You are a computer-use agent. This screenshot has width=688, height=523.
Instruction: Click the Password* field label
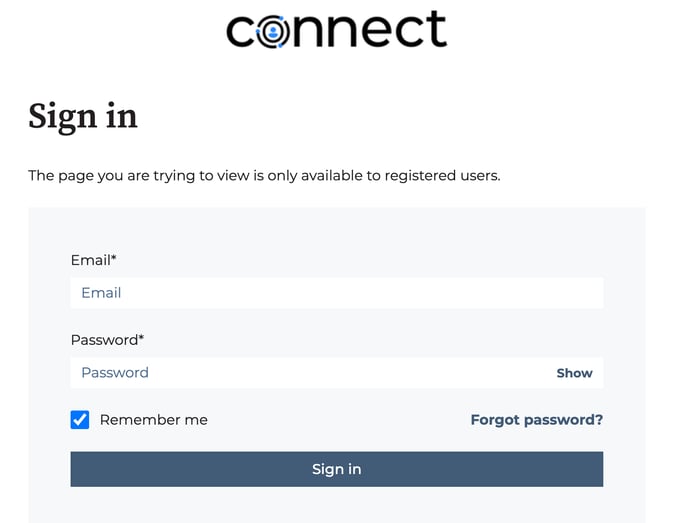(x=108, y=340)
